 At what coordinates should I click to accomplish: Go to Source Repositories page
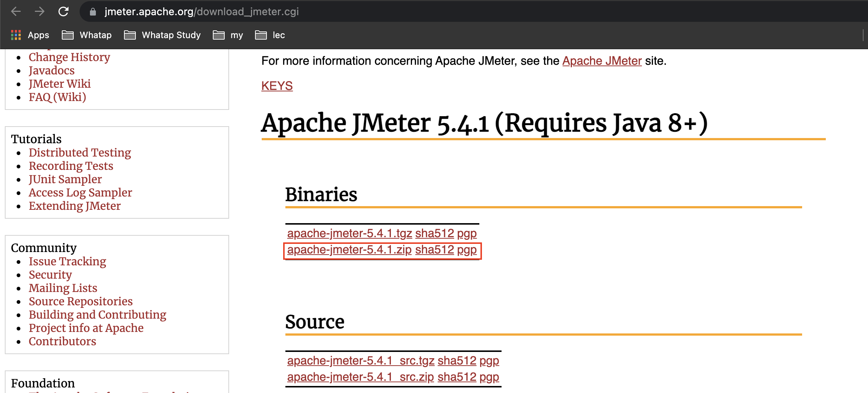click(81, 302)
